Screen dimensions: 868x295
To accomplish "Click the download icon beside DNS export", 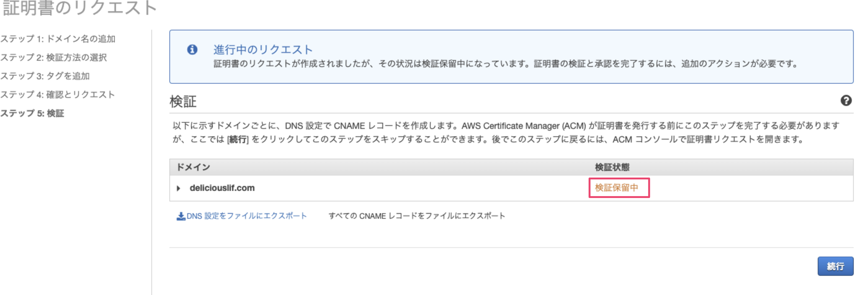I will [x=181, y=216].
